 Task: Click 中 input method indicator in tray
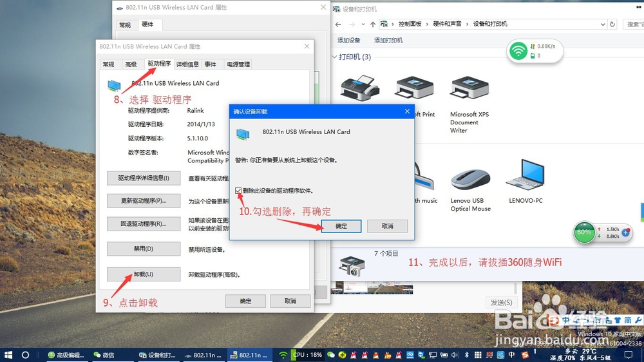click(x=512, y=355)
